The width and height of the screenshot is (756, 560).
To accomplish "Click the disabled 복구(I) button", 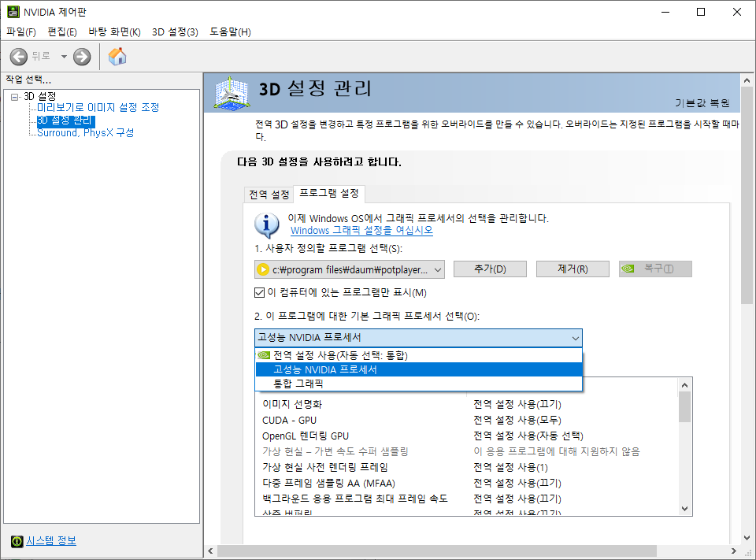I will [655, 269].
